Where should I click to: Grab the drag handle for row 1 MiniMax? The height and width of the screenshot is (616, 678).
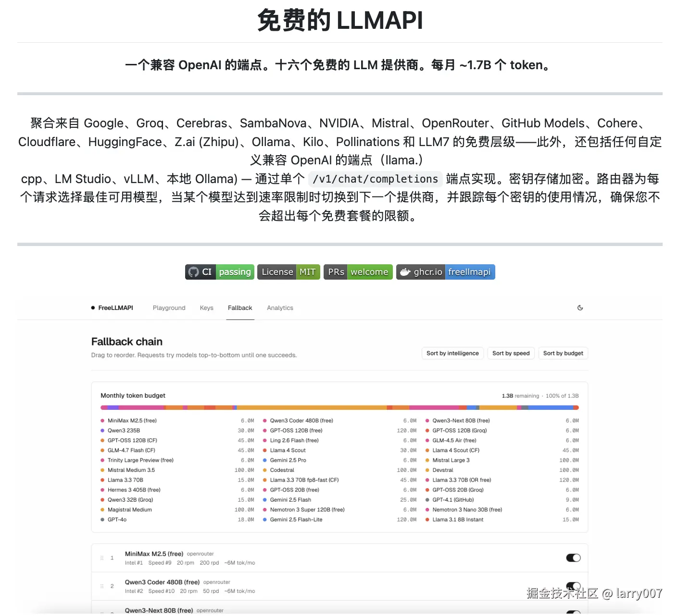click(102, 558)
